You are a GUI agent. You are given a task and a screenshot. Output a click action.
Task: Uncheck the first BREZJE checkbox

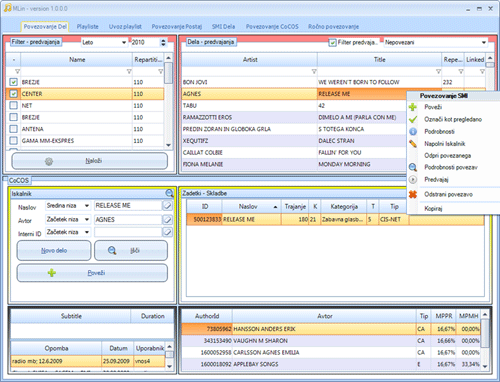(x=13, y=82)
